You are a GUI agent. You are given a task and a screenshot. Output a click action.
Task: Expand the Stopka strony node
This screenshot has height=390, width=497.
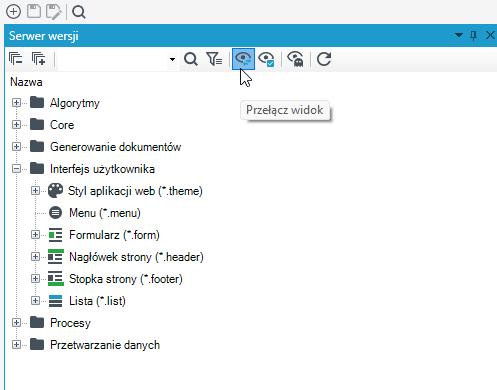pyautogui.click(x=35, y=279)
